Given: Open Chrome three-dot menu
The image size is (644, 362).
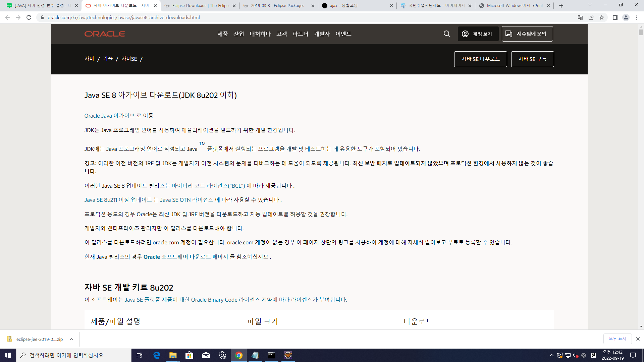Looking at the screenshot, I should [637, 17].
